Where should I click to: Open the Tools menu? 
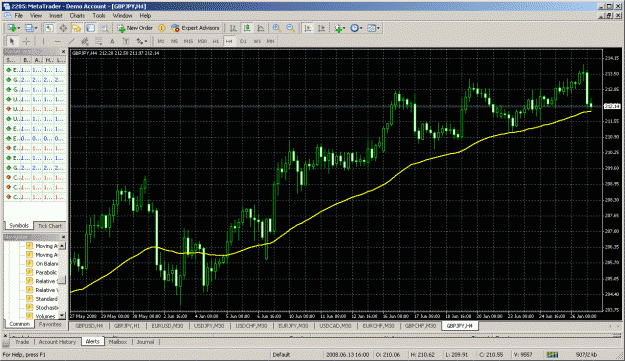click(99, 16)
